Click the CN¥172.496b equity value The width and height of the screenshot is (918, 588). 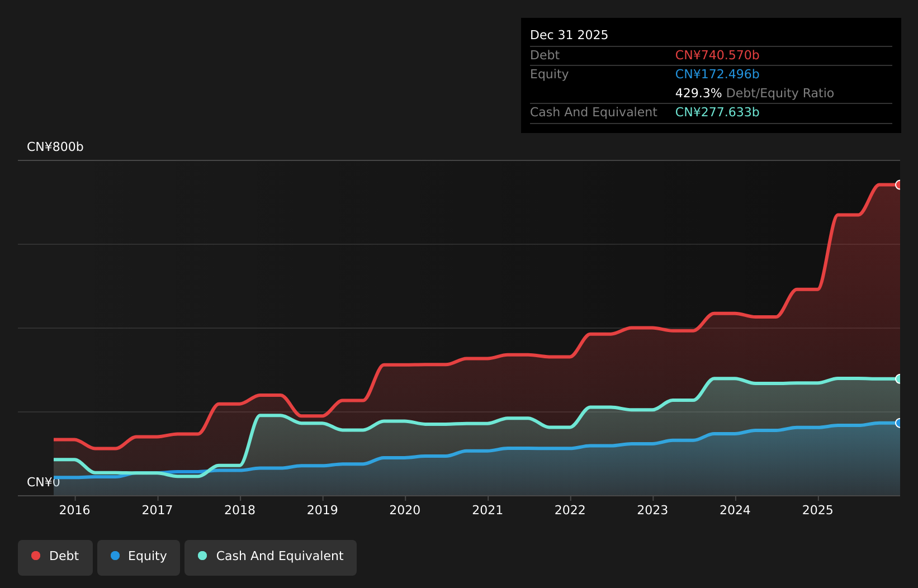[x=717, y=74]
